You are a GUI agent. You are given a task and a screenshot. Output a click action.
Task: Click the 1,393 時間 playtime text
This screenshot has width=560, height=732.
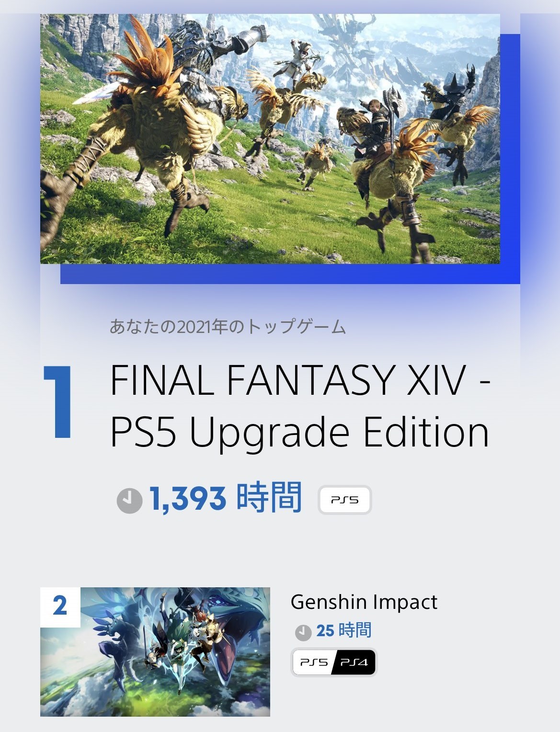click(226, 498)
